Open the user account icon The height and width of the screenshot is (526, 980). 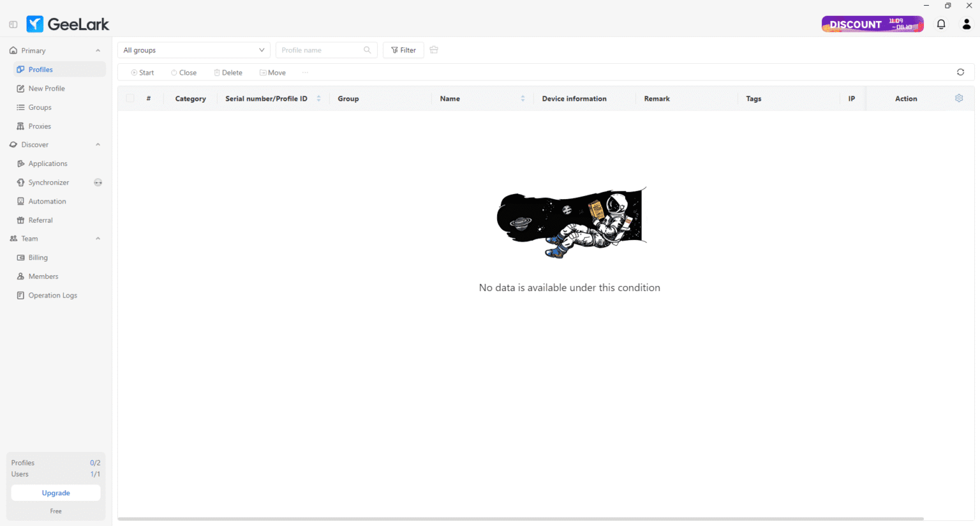(967, 24)
